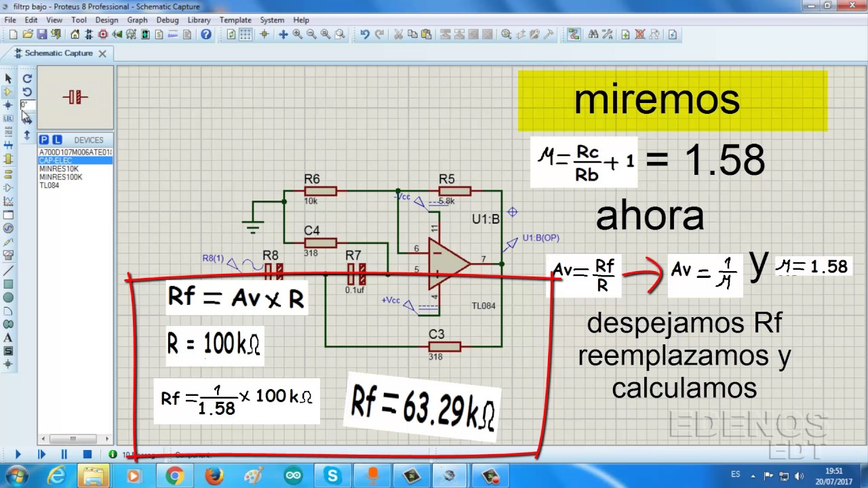Undo the last change

[x=365, y=34]
